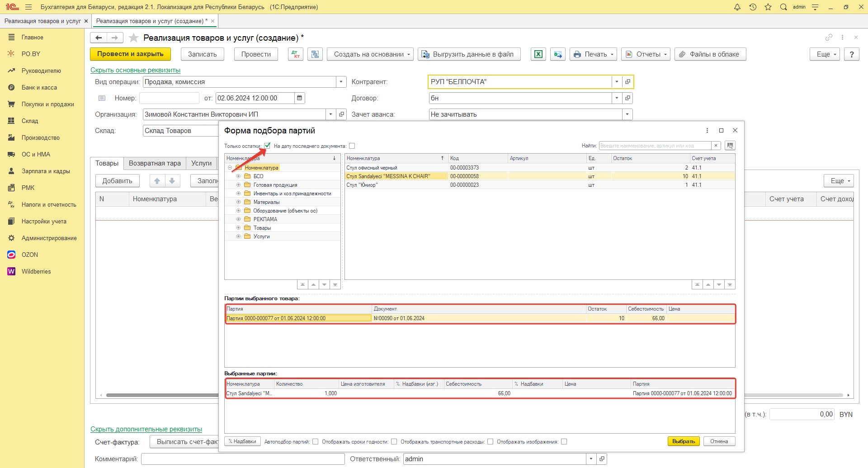Copy link to document icon

(829, 38)
